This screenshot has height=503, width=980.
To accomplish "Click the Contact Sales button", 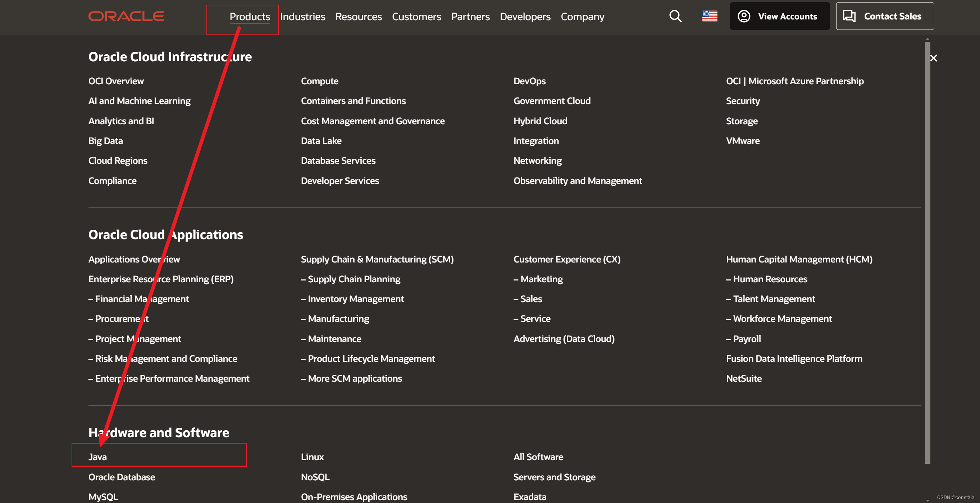I will [884, 16].
